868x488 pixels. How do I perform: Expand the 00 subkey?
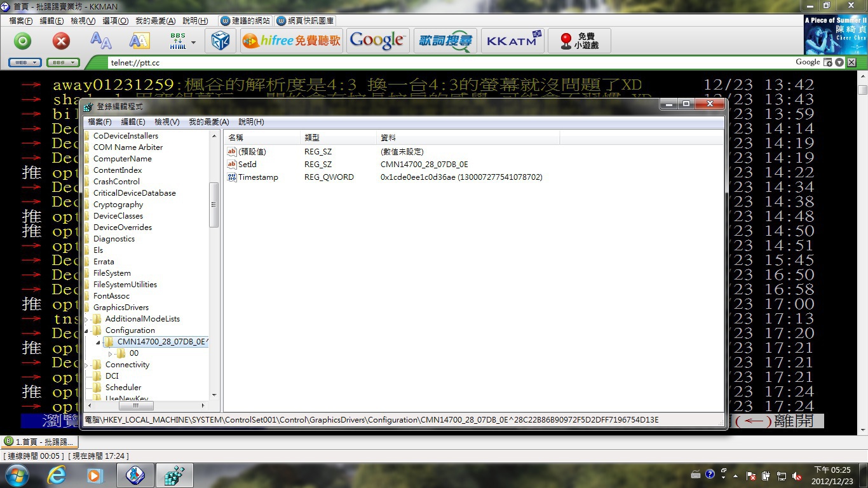point(110,353)
